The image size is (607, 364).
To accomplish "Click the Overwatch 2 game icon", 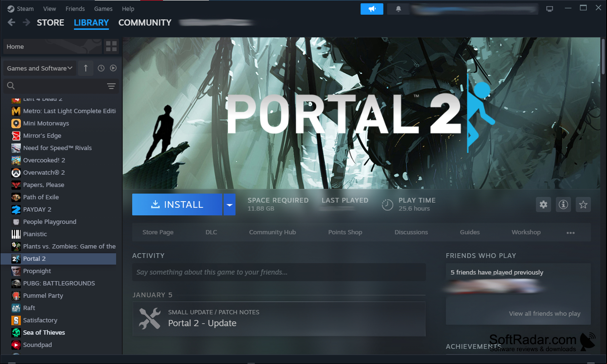I will pos(16,172).
